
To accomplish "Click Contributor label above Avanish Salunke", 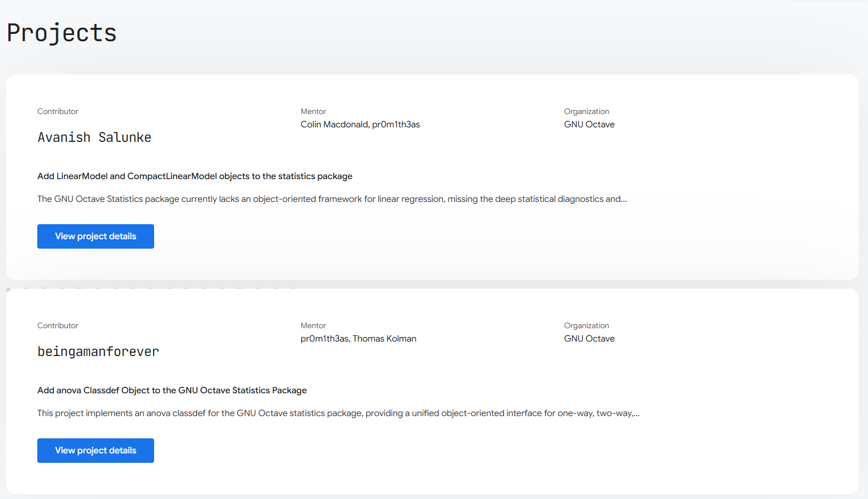I will (58, 111).
